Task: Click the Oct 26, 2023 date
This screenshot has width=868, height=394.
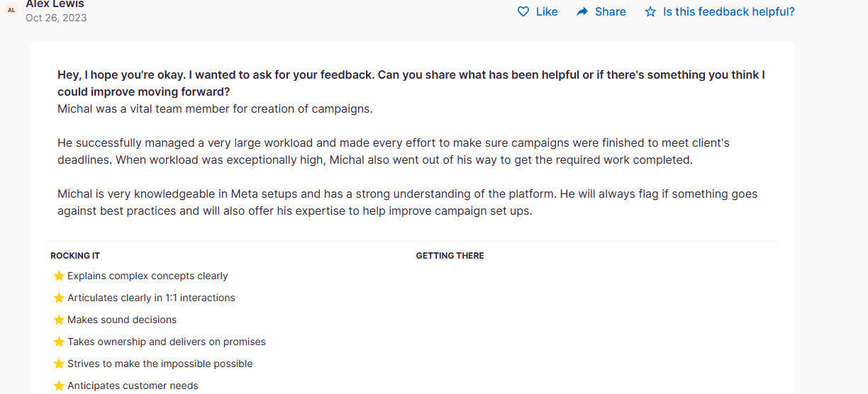Action: coord(56,18)
